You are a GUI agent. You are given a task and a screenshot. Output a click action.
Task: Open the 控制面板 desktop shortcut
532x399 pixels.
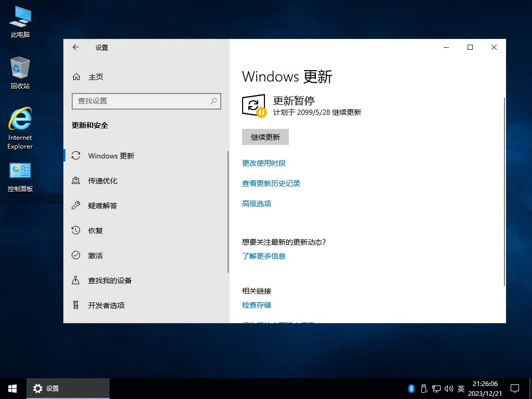[20, 171]
